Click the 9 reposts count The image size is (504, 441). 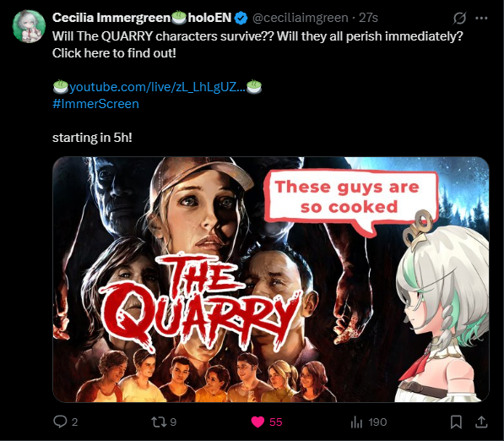[173, 422]
